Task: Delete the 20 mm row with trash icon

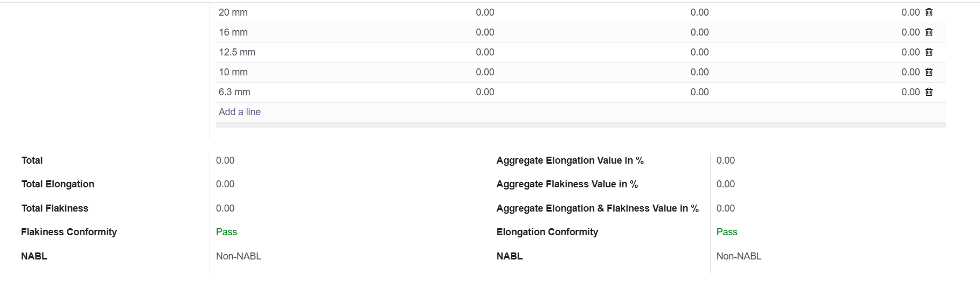Action: (929, 12)
